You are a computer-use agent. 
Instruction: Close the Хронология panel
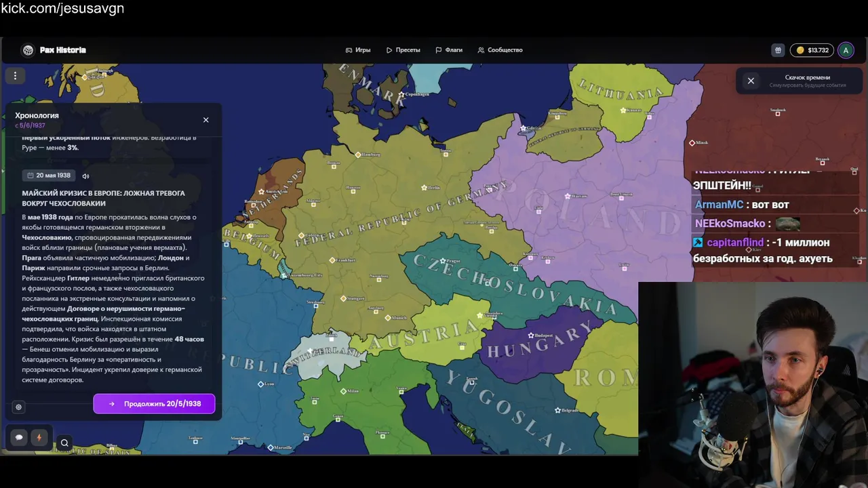(206, 120)
